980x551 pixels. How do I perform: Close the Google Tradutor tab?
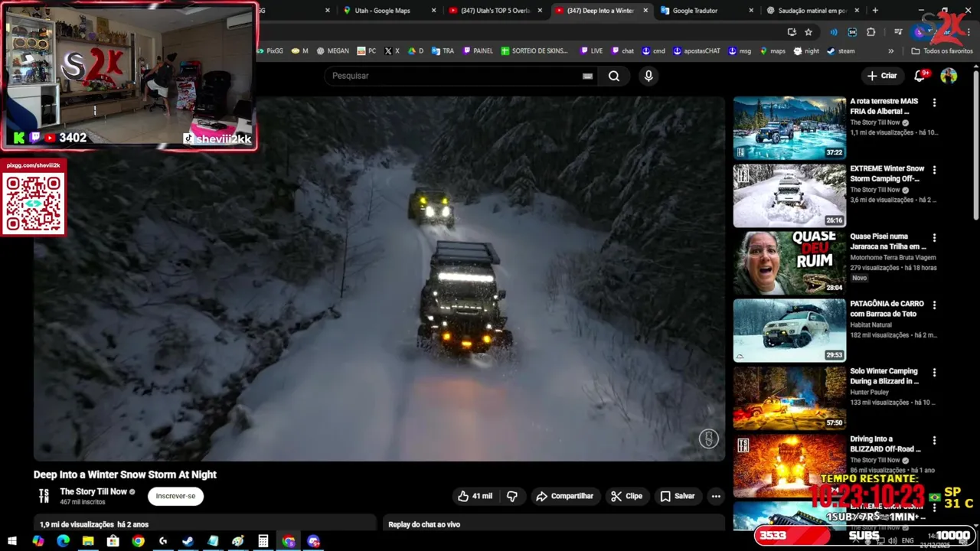coord(752,11)
